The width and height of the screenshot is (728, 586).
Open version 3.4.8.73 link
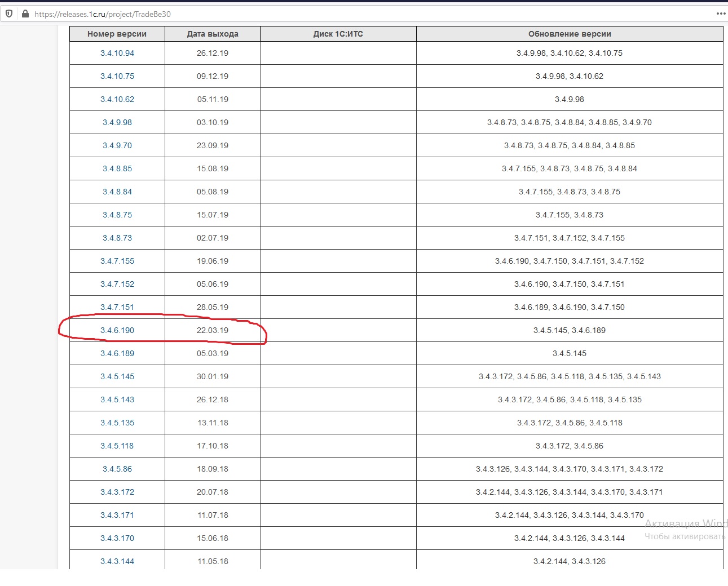click(117, 238)
